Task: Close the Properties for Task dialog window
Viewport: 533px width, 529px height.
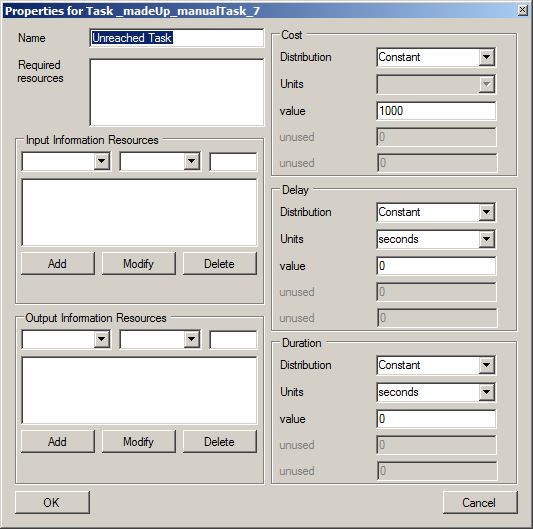Action: 522,10
